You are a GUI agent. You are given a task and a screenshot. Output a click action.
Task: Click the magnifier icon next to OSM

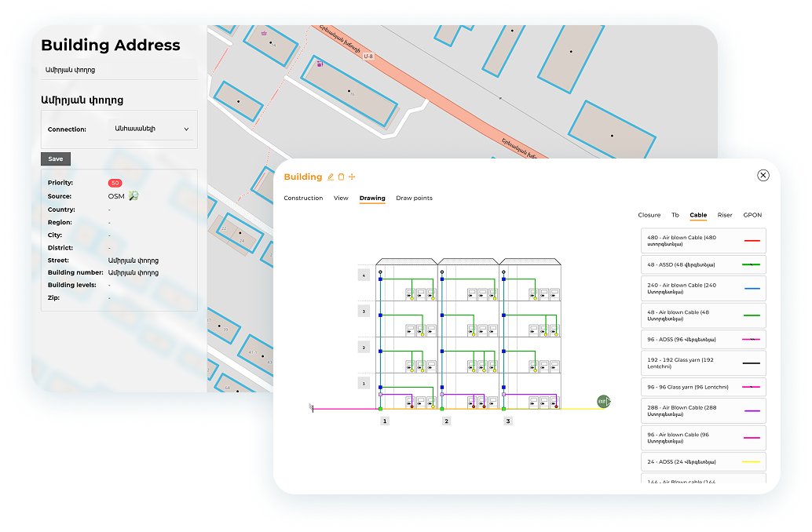[134, 196]
